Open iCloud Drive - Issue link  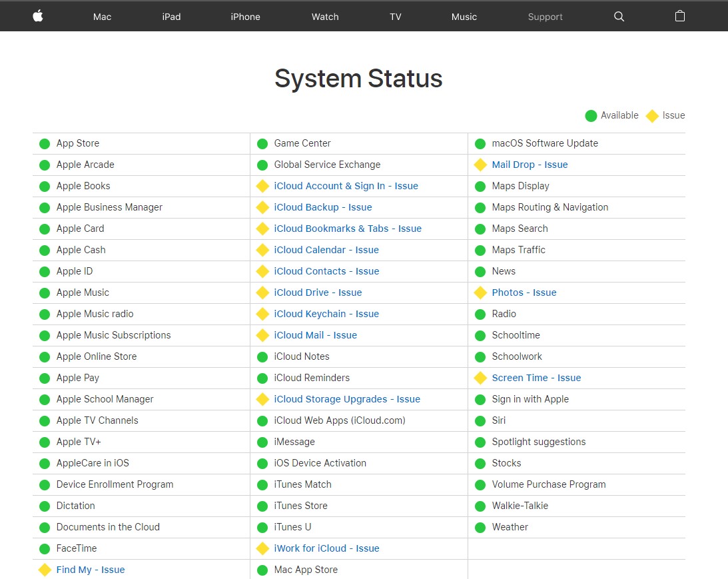(318, 292)
